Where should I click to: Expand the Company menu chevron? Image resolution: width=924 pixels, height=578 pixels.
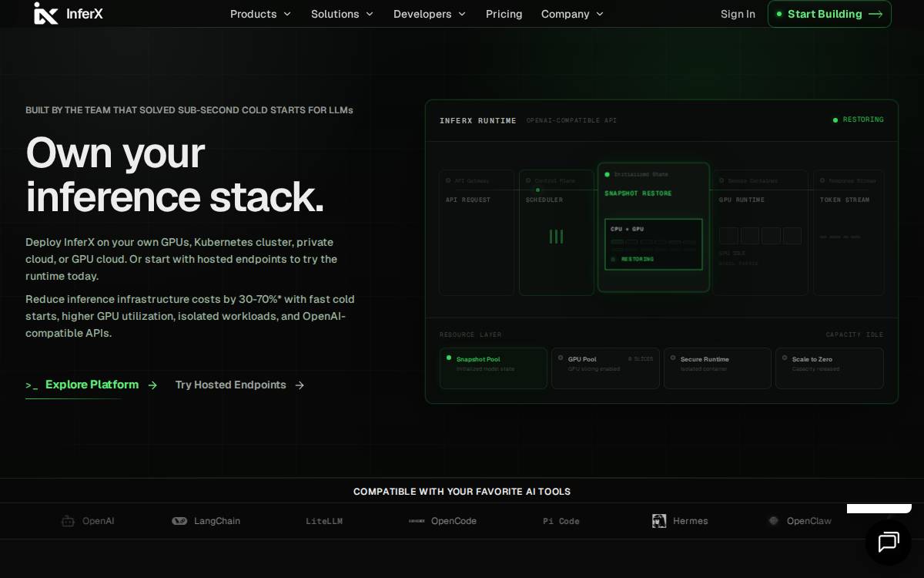[600, 14]
